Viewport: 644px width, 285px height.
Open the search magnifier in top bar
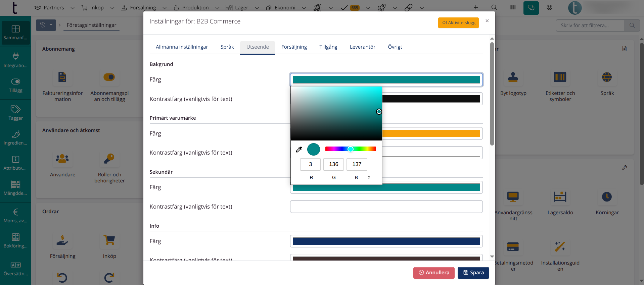tap(494, 7)
